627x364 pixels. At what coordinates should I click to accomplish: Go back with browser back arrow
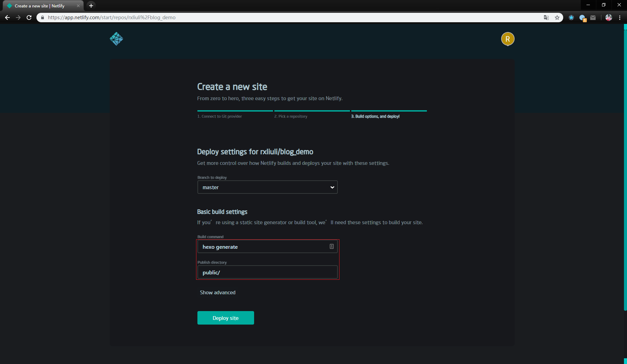click(7, 18)
